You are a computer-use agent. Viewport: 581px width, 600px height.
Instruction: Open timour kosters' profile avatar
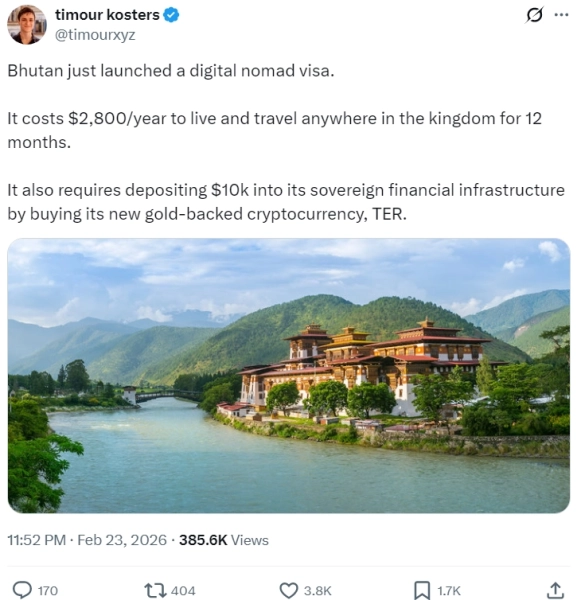[x=27, y=25]
